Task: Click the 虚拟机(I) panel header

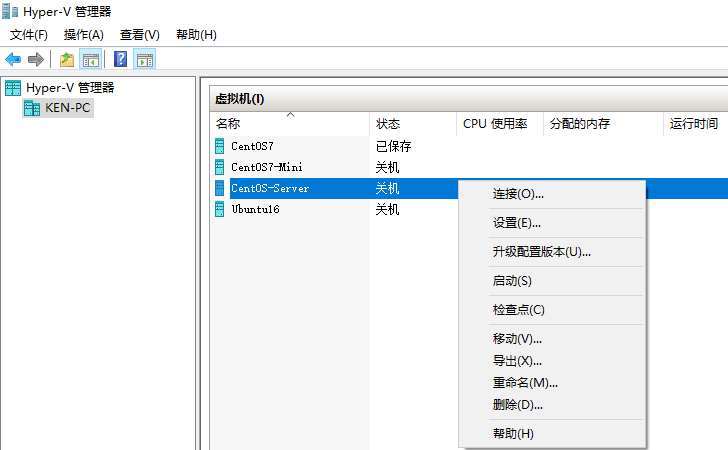Action: pyautogui.click(x=240, y=98)
